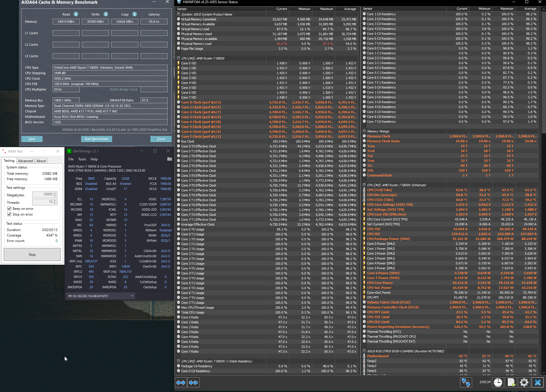
Task: Click the Megabytes input field
Action: pos(45,195)
